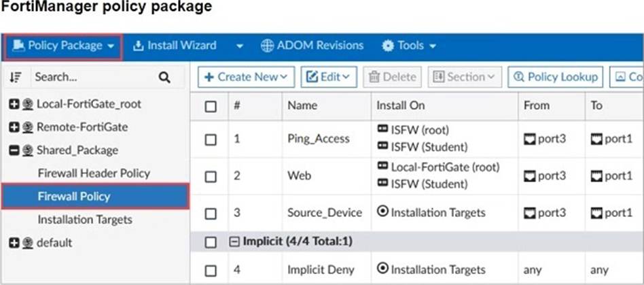Open the Edit dropdown
Image resolution: width=644 pixels, height=285 pixels.
(329, 77)
